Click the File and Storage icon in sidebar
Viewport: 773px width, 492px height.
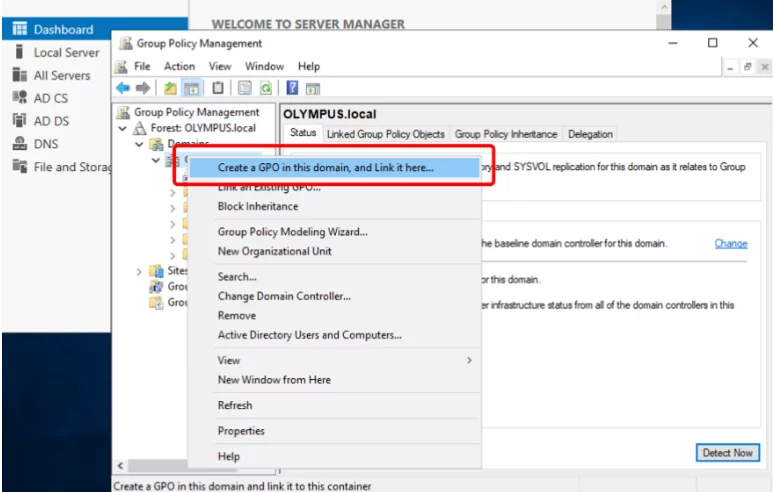20,166
